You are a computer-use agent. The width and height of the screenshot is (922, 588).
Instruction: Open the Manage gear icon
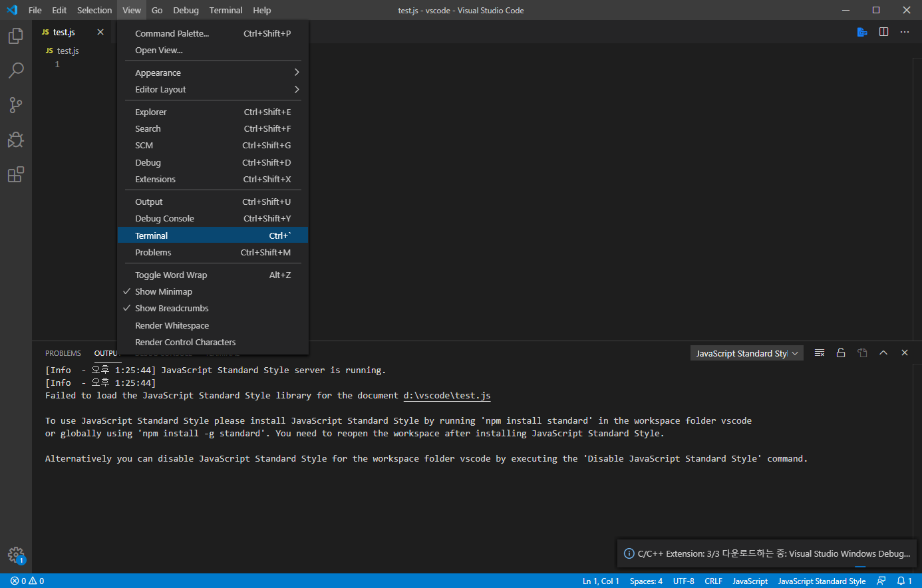pos(16,555)
